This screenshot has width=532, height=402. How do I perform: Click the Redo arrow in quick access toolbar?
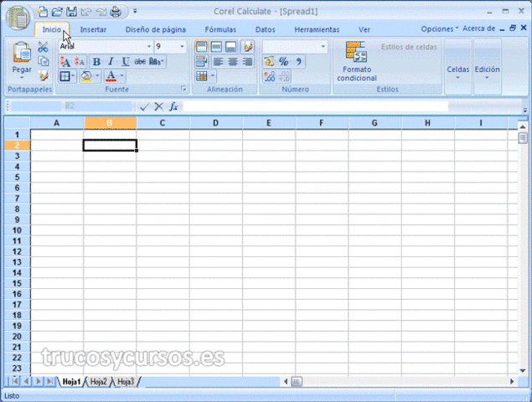101,12
